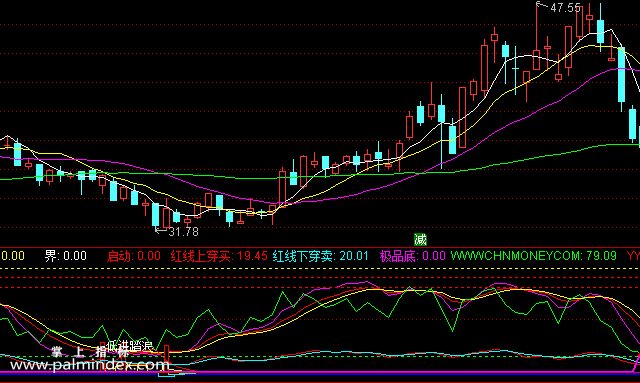Select the yellow dashed upper threshold line
Viewport: 640px width, 383px height.
coord(320,269)
